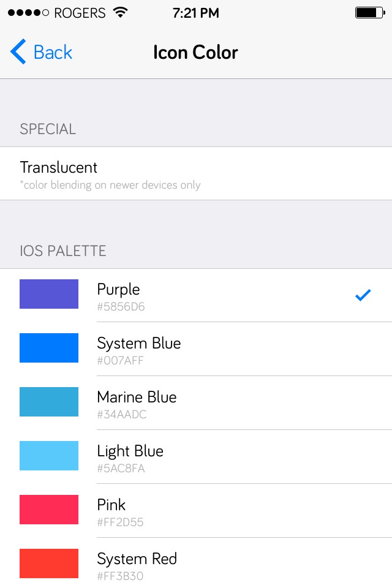Tap the Back chevron arrow icon
Viewport: 392px width, 588px height.
[x=18, y=52]
